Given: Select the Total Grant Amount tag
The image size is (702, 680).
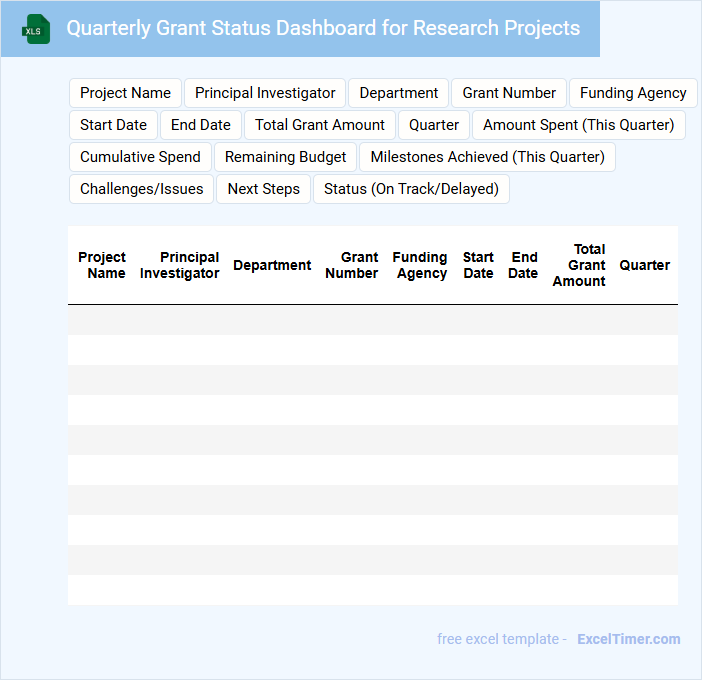Looking at the screenshot, I should pyautogui.click(x=319, y=125).
